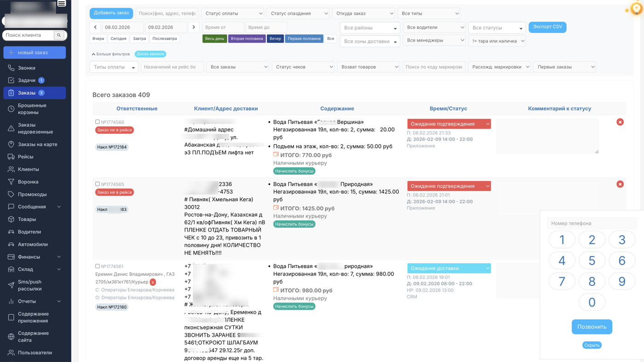Expand the Все водители filter
The height and width of the screenshot is (362, 644).
pyautogui.click(x=434, y=28)
